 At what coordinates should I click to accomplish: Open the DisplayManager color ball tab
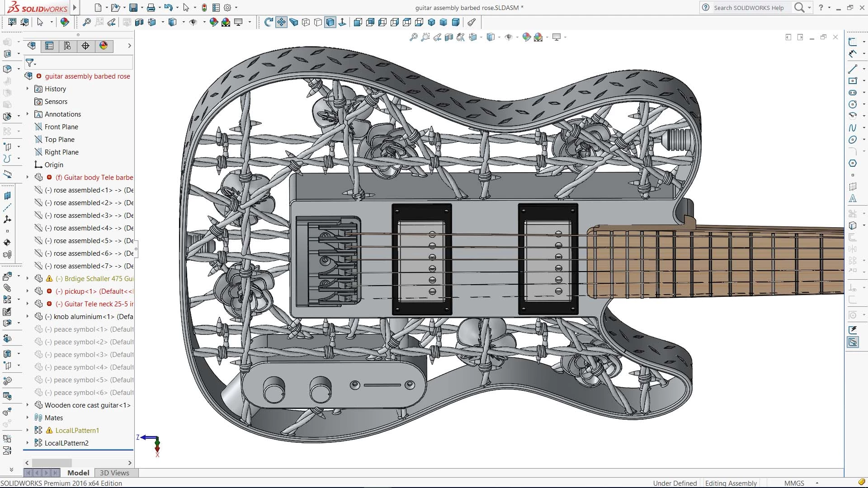[x=104, y=46]
